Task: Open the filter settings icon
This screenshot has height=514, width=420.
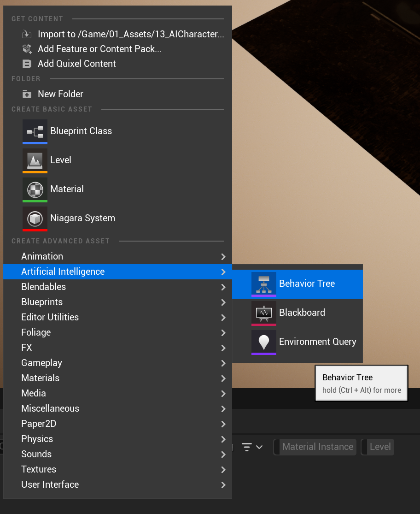Action: click(246, 447)
